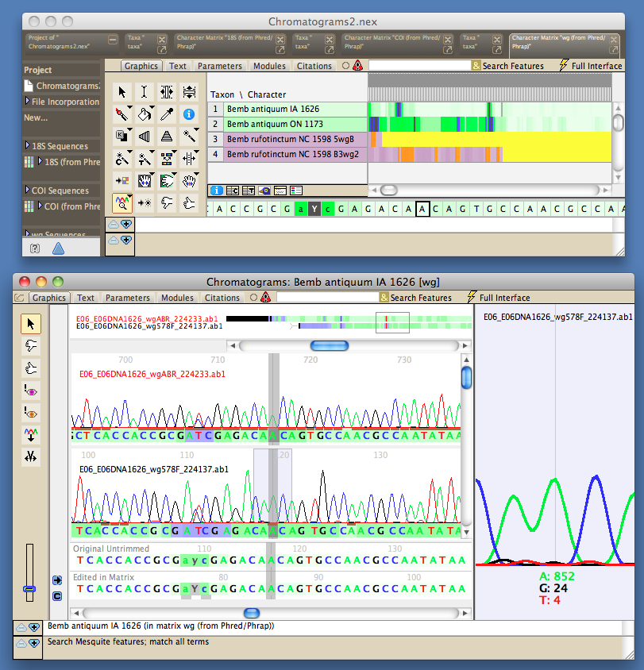This screenshot has height=670, width=644.
Task: Click the minus icon beside Search Mesquite features line
Action: pyautogui.click(x=21, y=643)
